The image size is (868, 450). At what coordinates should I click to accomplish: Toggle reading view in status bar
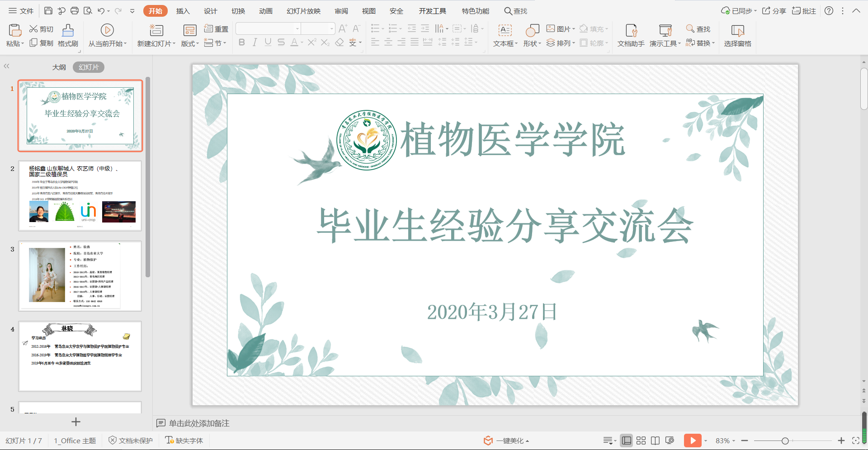point(655,441)
